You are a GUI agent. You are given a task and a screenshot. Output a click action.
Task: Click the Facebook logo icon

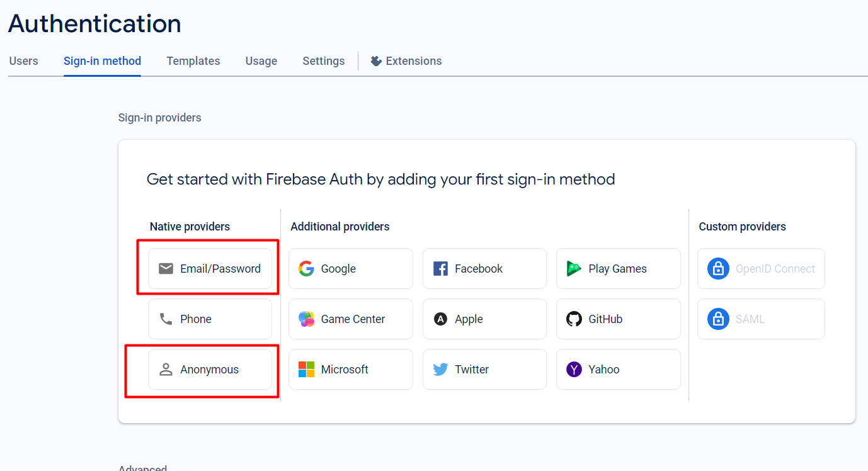[440, 269]
